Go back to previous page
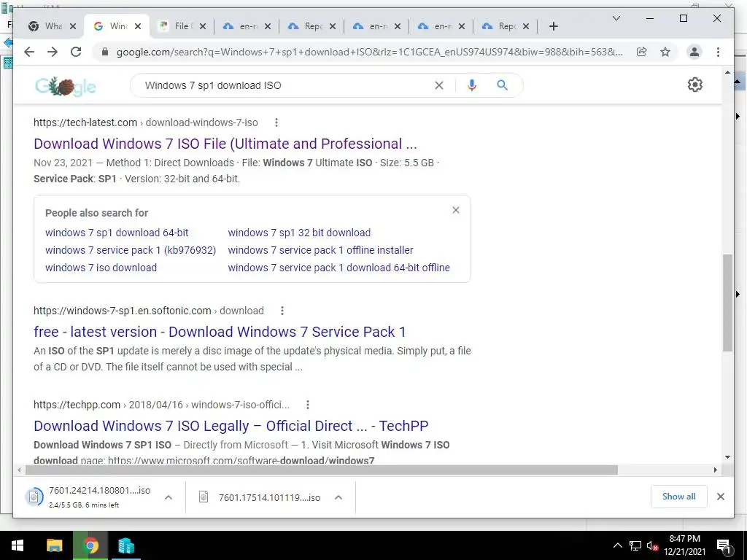Screen dimensions: 747x560 pyautogui.click(x=29, y=52)
